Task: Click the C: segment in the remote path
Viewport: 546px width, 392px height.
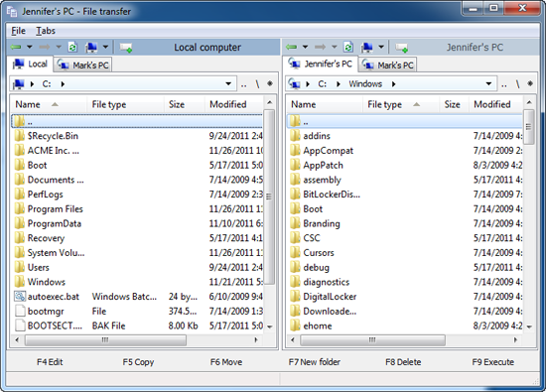Action: tap(322, 84)
